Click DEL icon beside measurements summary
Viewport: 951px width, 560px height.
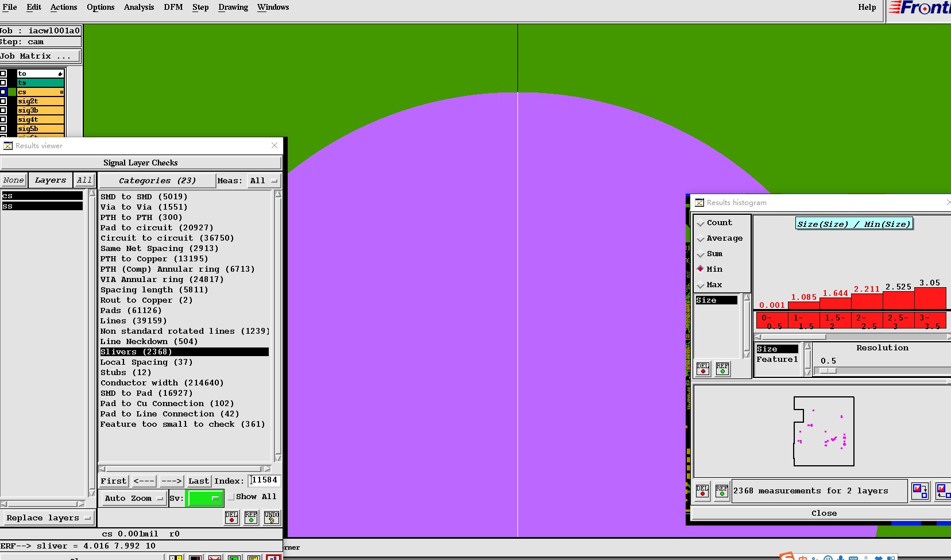pos(702,491)
